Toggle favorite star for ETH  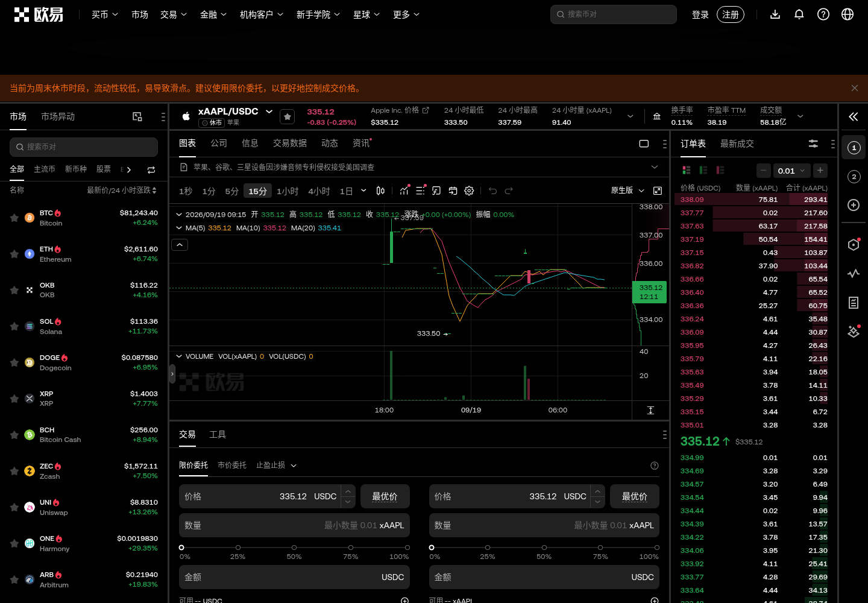coord(14,254)
